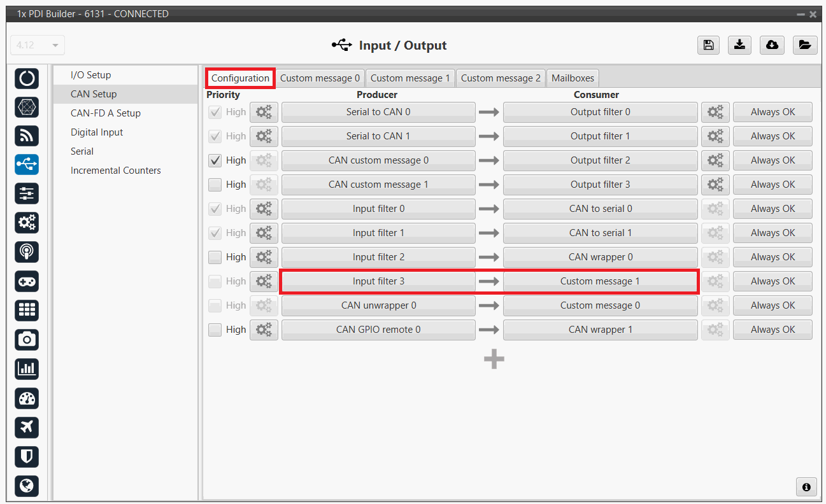Click Always OK for Serial to CAN 0

coord(773,112)
